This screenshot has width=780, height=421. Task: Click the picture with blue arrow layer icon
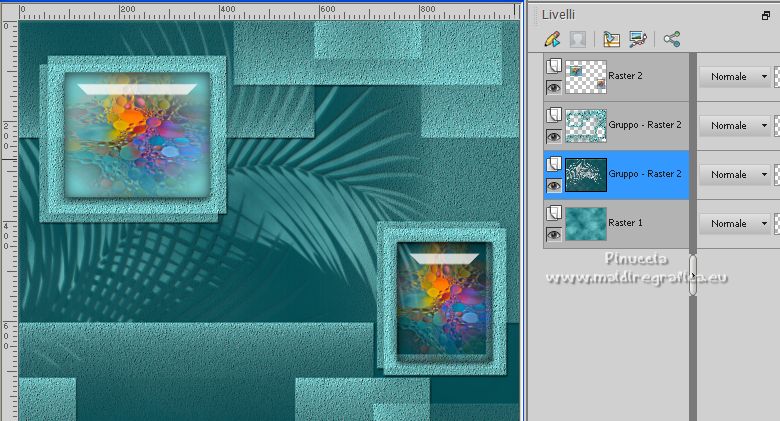pyautogui.click(x=611, y=39)
